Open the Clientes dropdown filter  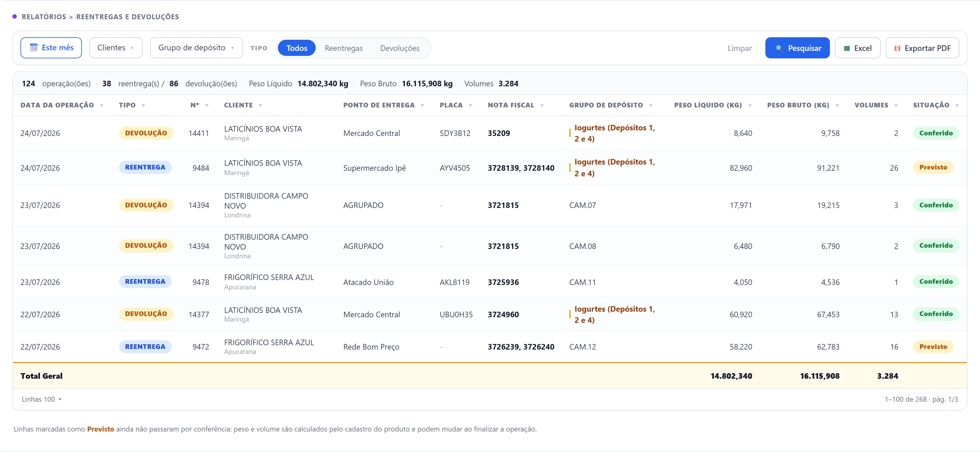pyautogui.click(x=116, y=48)
